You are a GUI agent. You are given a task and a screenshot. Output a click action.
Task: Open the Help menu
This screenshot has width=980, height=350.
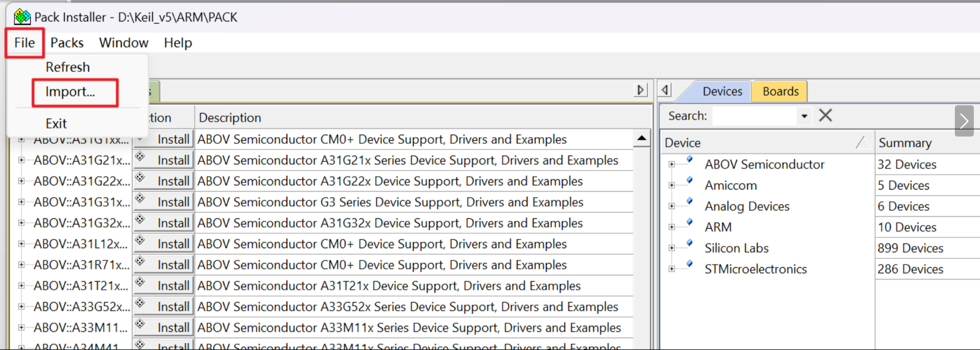[x=178, y=43]
